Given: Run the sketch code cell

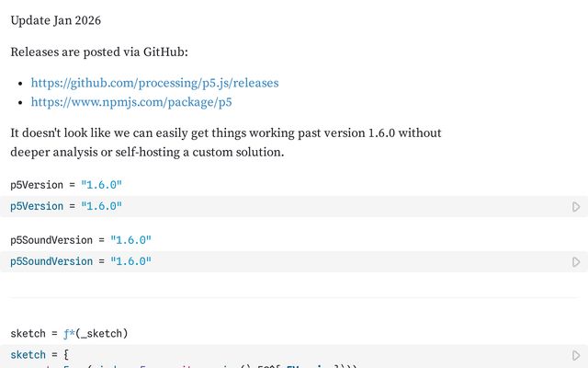Looking at the screenshot, I should click(576, 355).
